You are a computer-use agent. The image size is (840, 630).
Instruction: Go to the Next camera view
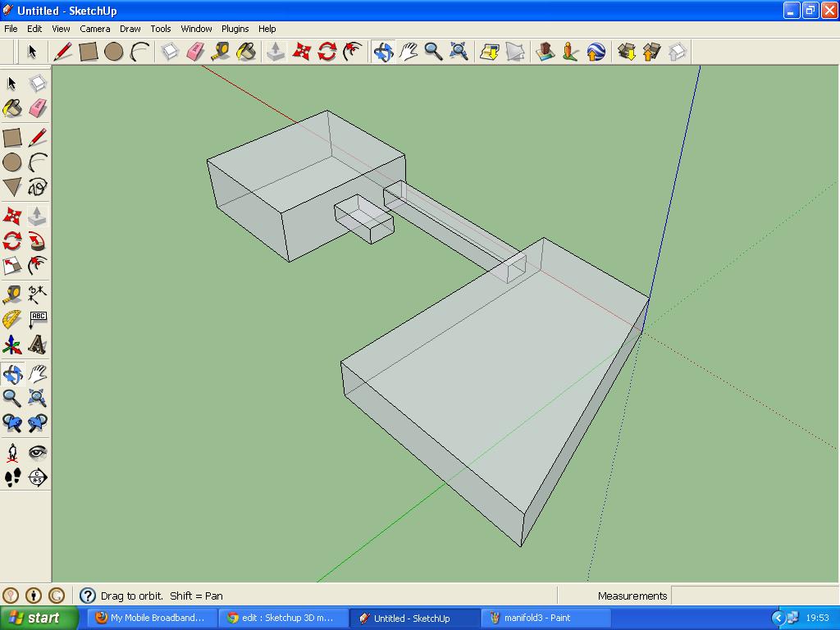[x=38, y=423]
